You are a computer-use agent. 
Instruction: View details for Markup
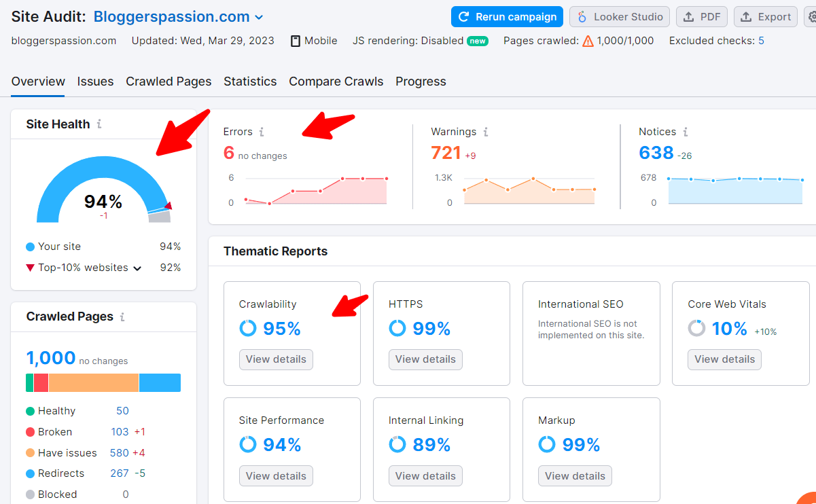[x=575, y=475]
